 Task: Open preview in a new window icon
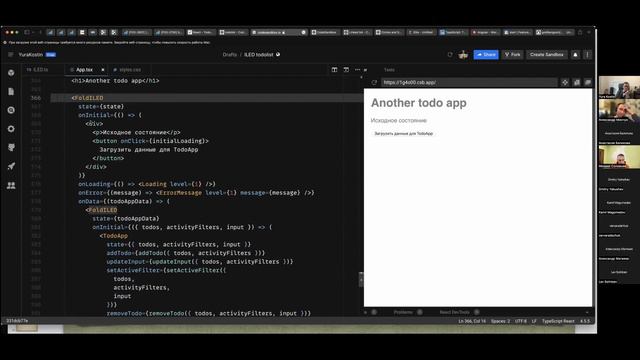pos(576,82)
